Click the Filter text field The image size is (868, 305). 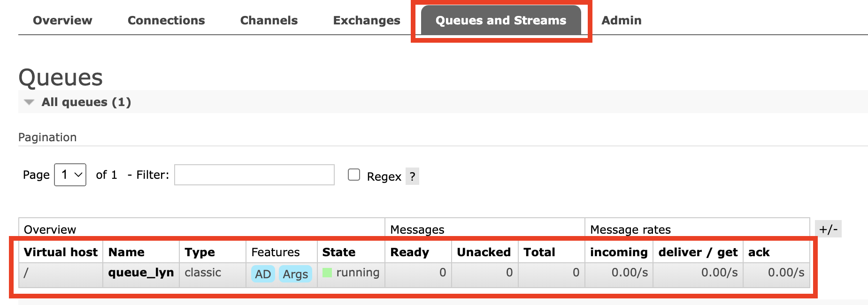254,175
